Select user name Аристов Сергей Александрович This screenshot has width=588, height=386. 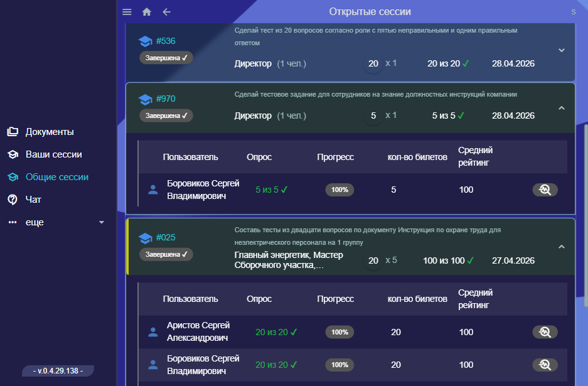[198, 331]
